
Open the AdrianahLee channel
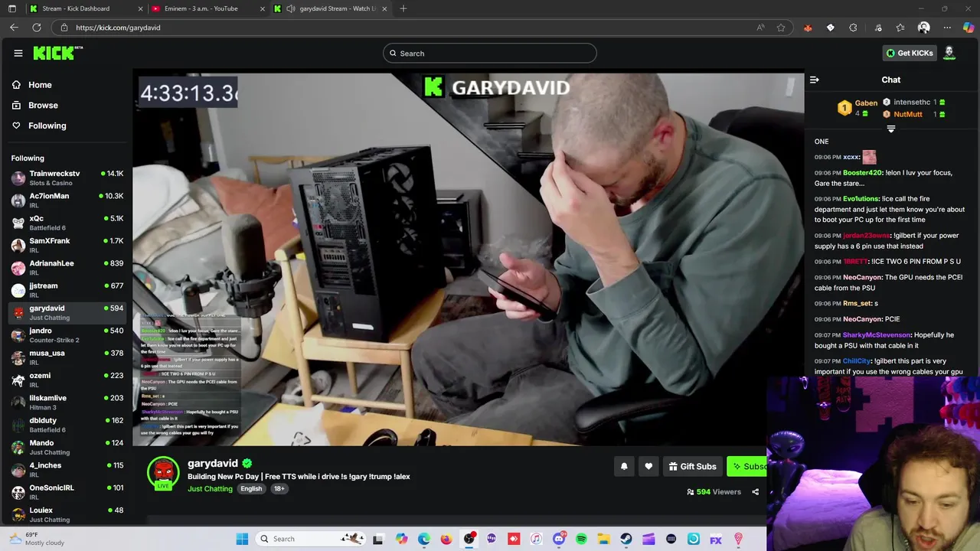click(67, 268)
